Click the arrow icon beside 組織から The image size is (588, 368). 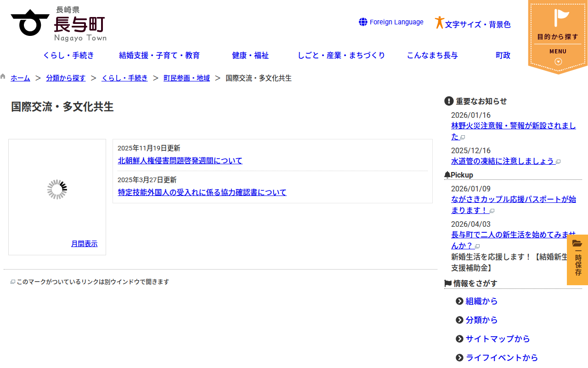coord(459,301)
